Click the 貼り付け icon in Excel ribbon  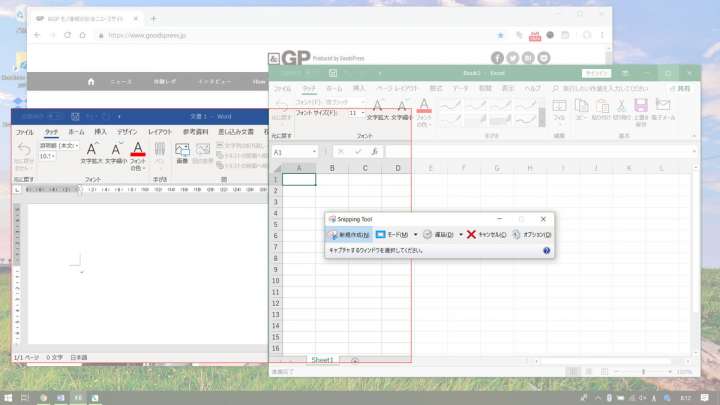point(601,106)
